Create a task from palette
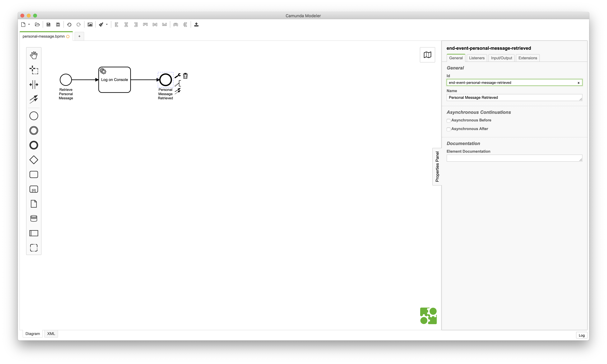607x364 pixels. coord(34,175)
